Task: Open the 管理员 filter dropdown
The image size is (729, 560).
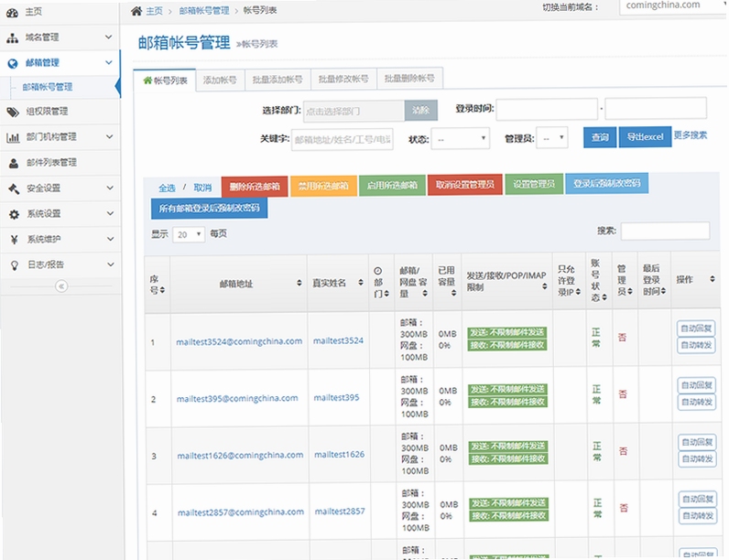Action: [552, 138]
